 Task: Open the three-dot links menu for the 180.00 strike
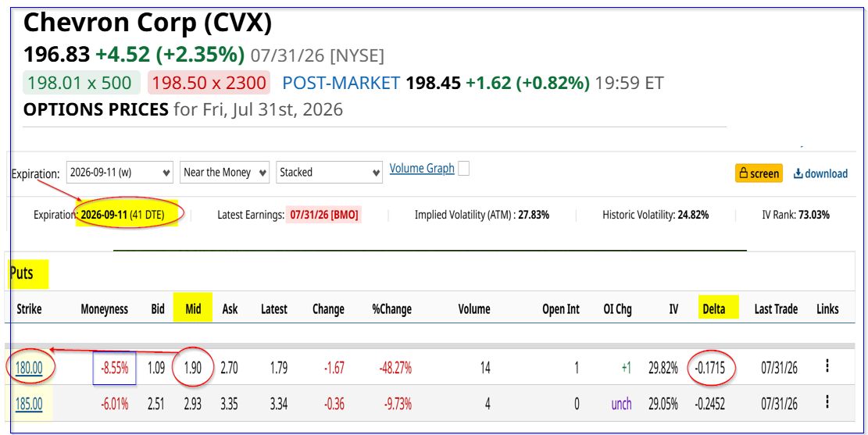pos(827,365)
